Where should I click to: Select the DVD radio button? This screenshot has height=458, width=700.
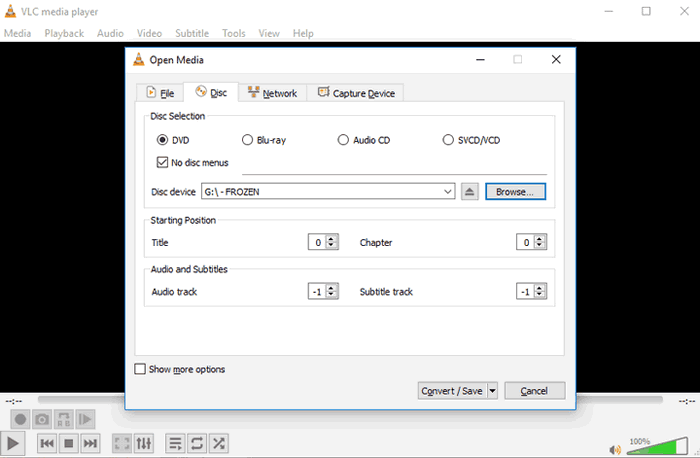click(x=162, y=140)
